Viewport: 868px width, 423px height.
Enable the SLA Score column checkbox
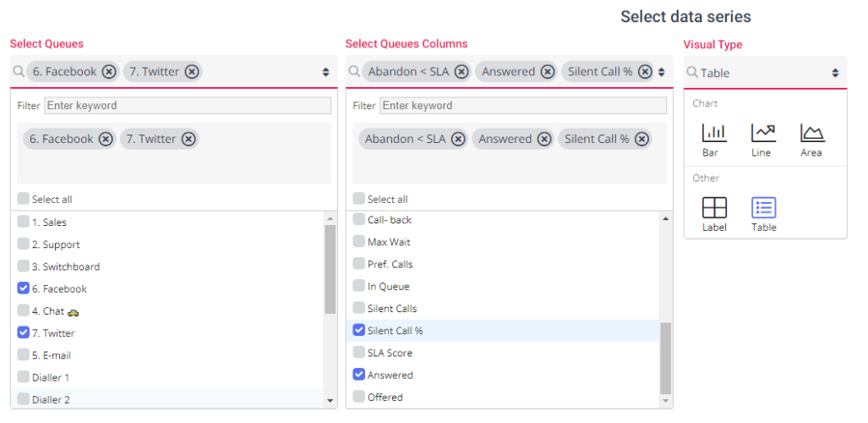pyautogui.click(x=359, y=353)
